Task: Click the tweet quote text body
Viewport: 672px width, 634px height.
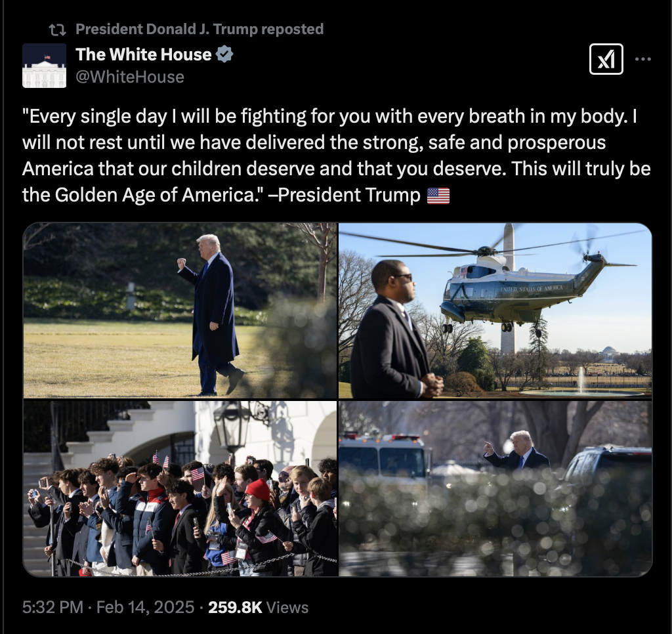Action: 337,155
